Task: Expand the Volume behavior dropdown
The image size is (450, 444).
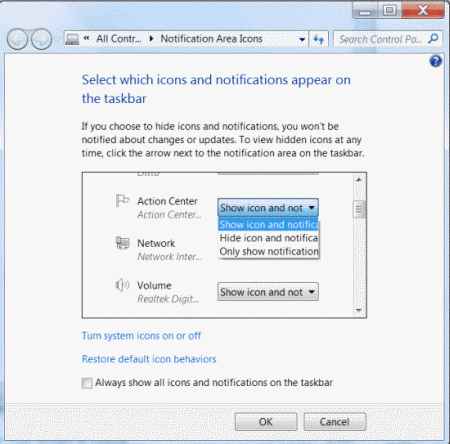Action: click(268, 292)
